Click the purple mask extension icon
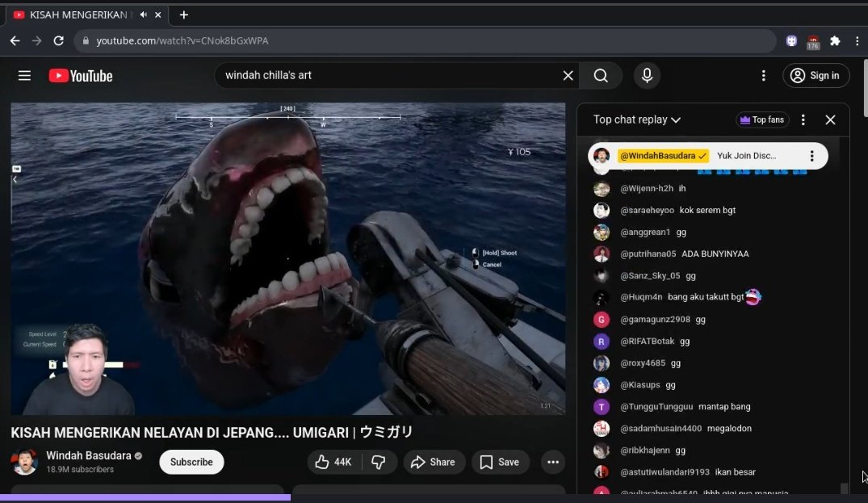This screenshot has width=868, height=503. 791,40
